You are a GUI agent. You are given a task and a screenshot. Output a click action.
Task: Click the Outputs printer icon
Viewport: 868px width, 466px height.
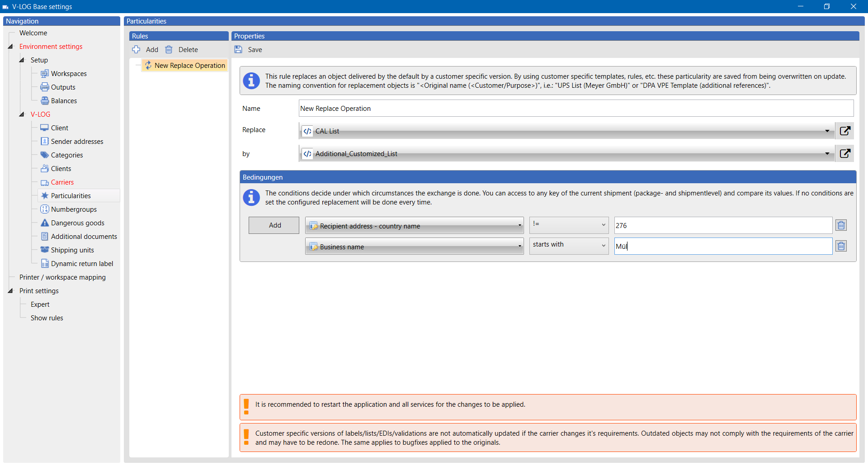(x=45, y=87)
